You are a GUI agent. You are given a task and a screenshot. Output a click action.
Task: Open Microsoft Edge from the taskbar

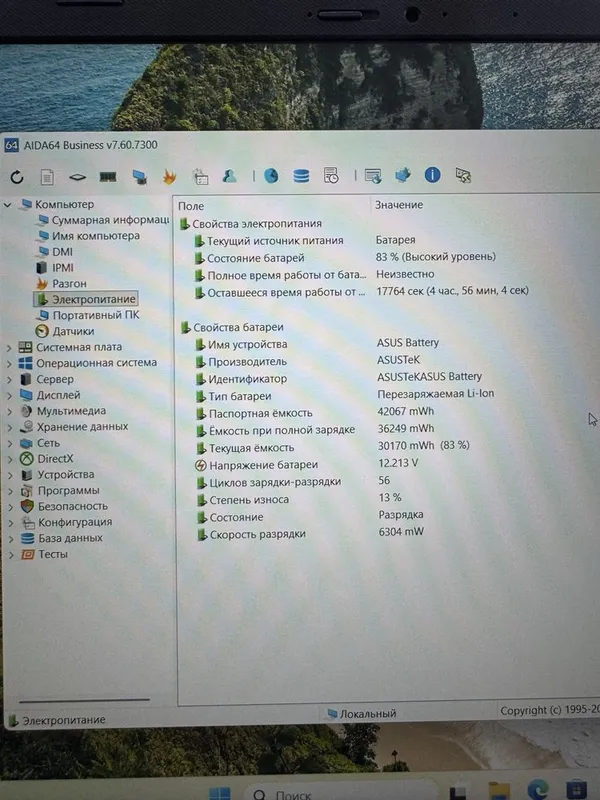[538, 790]
